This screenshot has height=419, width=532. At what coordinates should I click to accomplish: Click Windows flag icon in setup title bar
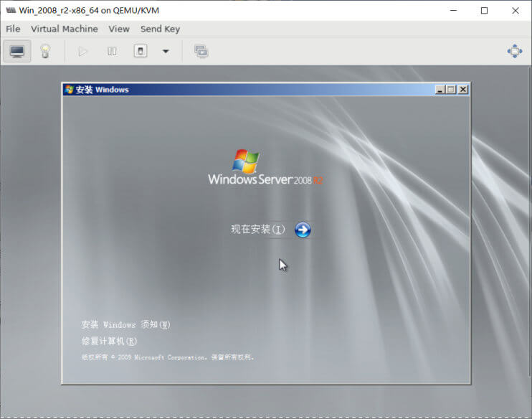[70, 90]
